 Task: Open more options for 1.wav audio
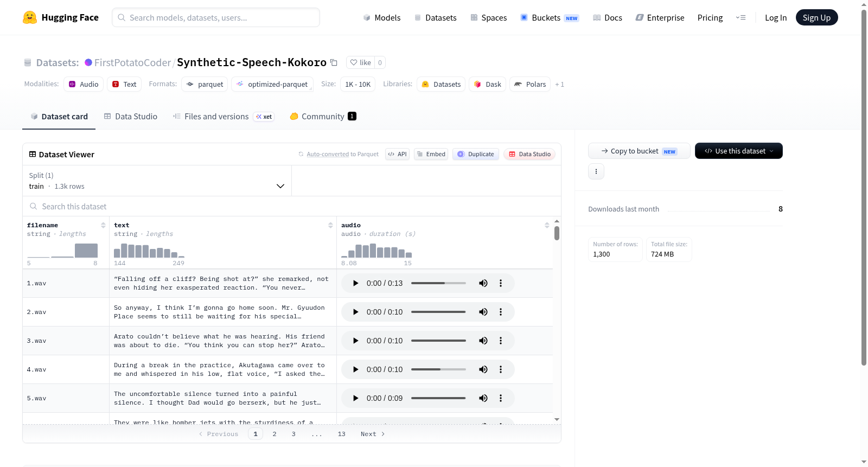click(x=501, y=283)
